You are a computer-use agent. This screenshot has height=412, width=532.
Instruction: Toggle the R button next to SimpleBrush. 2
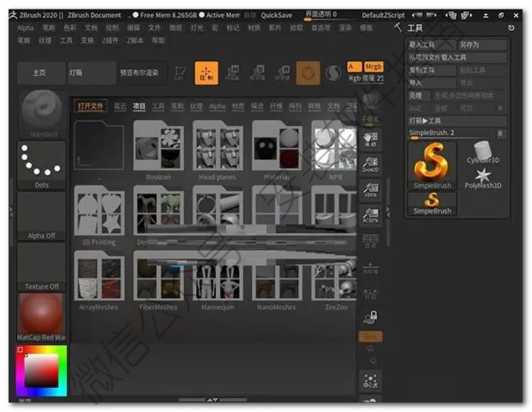(500, 134)
